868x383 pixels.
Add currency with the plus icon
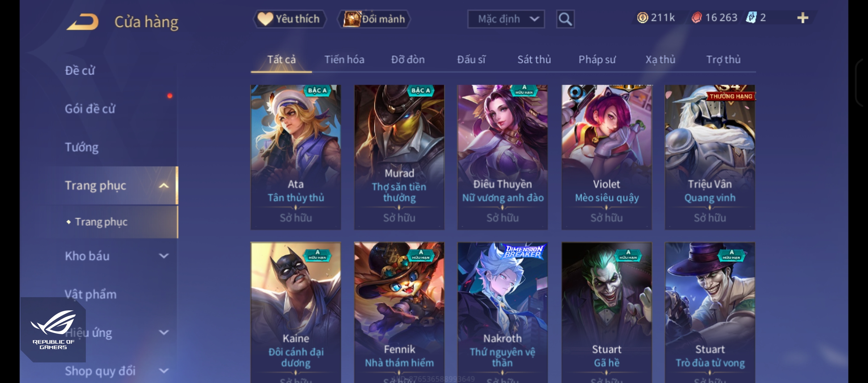803,18
